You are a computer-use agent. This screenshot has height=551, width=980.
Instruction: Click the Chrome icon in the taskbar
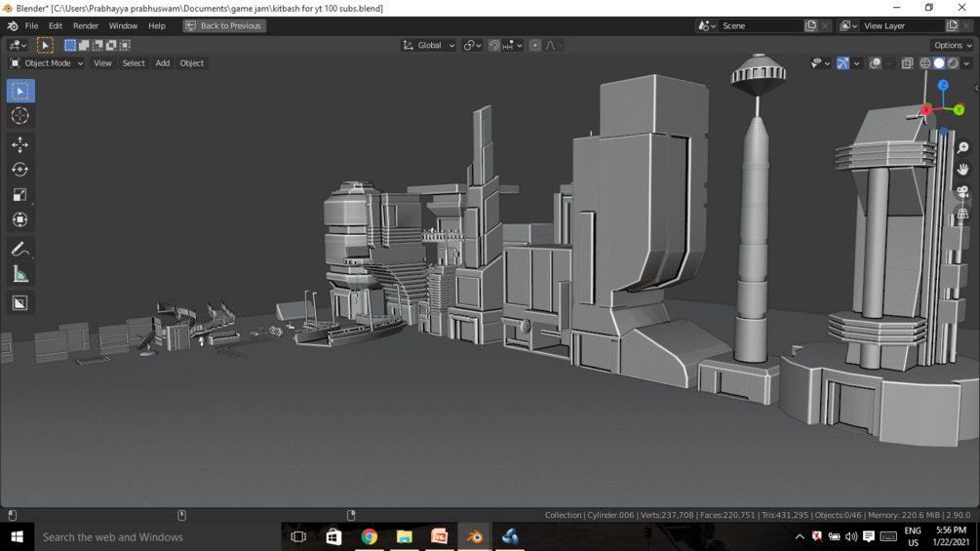tap(369, 537)
